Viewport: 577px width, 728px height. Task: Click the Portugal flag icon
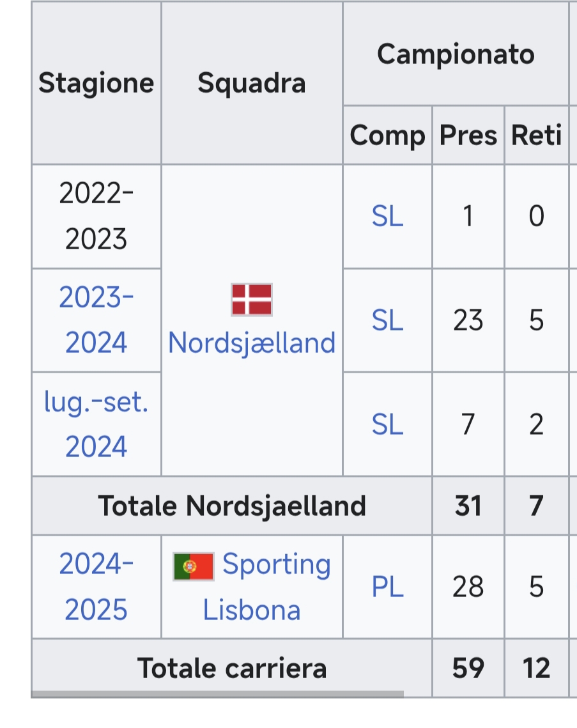point(194,566)
